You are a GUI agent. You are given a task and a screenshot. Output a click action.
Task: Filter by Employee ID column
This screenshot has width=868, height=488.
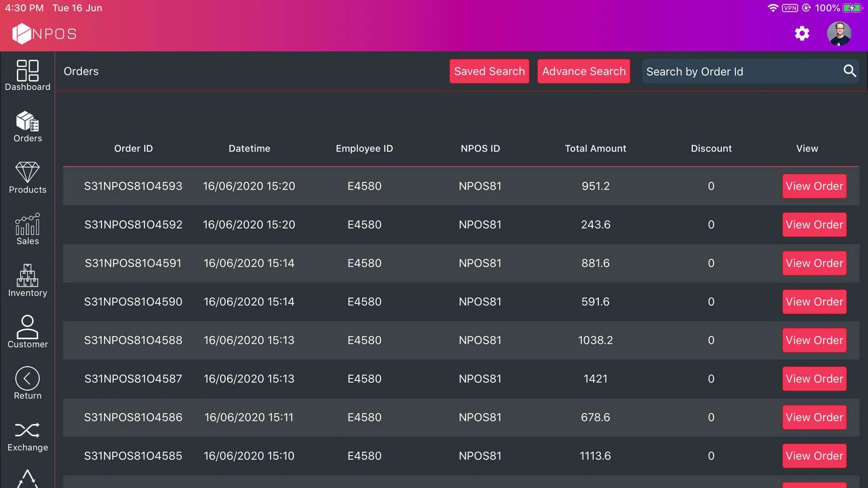tap(364, 149)
